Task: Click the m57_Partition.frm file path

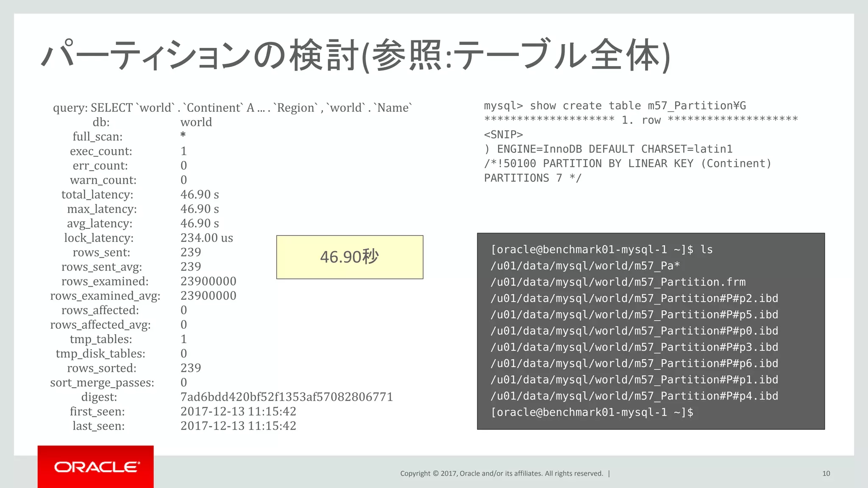Action: pyautogui.click(x=618, y=282)
